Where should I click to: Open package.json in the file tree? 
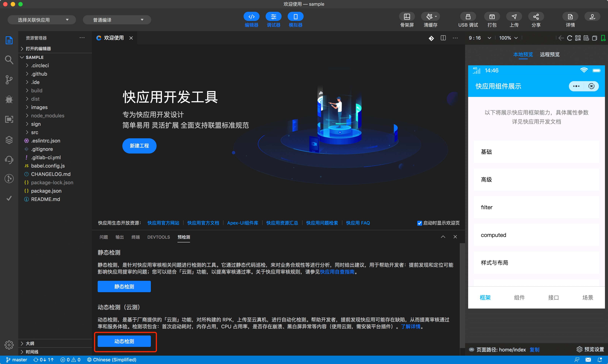(46, 191)
